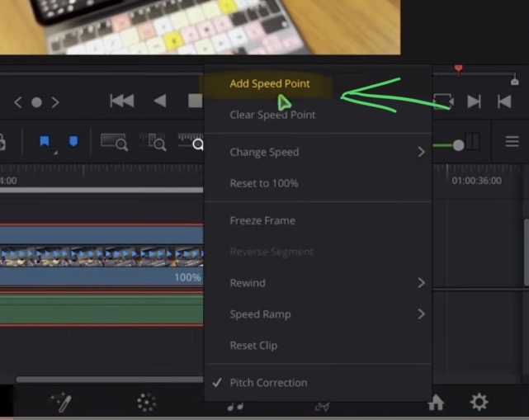Select Clear Speed Point entry
The height and width of the screenshot is (420, 529).
272,115
